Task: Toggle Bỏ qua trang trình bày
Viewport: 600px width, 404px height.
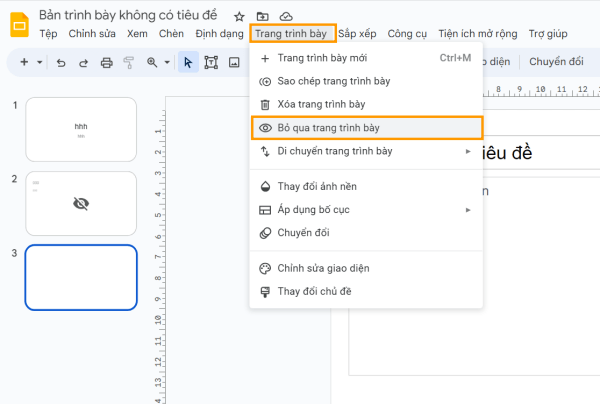Action: [367, 128]
